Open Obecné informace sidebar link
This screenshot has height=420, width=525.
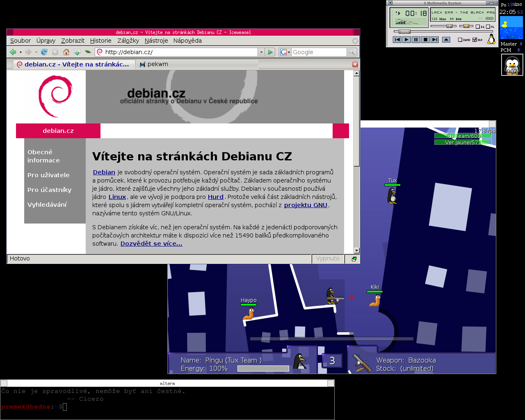point(43,156)
